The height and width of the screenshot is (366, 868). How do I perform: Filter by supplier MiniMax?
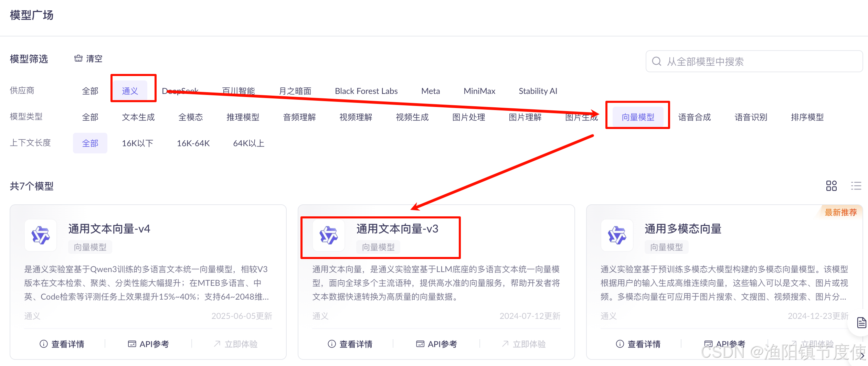479,91
